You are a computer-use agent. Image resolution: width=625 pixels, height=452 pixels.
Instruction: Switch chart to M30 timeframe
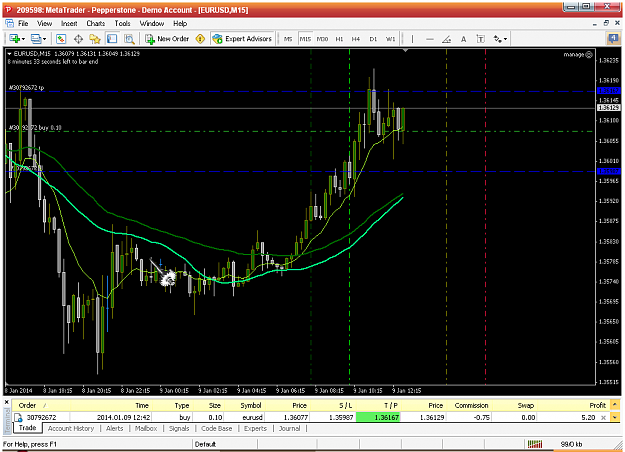pyautogui.click(x=322, y=39)
